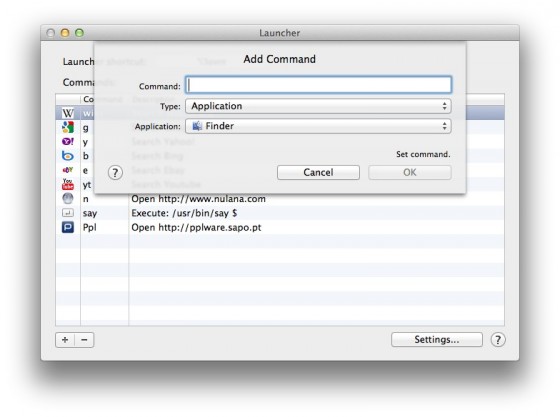560x417 pixels.
Task: Select the 'Execute: /usr/bin/say $' row
Action: (280, 213)
